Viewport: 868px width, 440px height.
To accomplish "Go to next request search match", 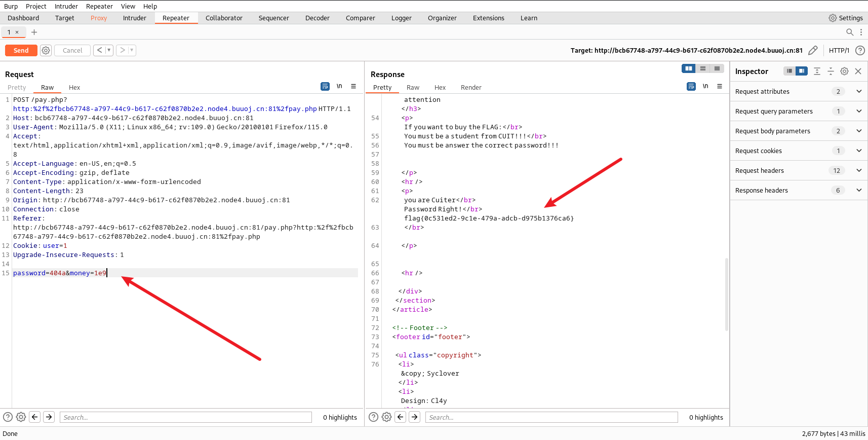I will click(49, 417).
